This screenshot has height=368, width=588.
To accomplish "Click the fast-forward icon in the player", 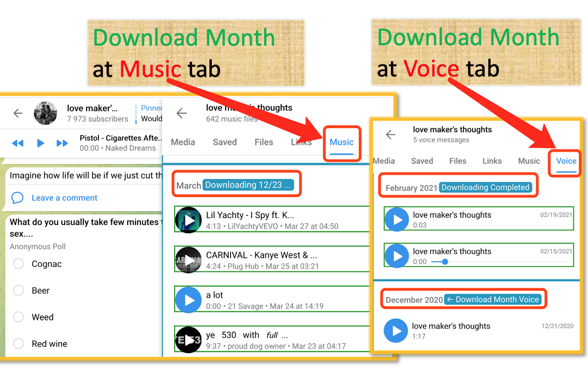I will point(62,143).
